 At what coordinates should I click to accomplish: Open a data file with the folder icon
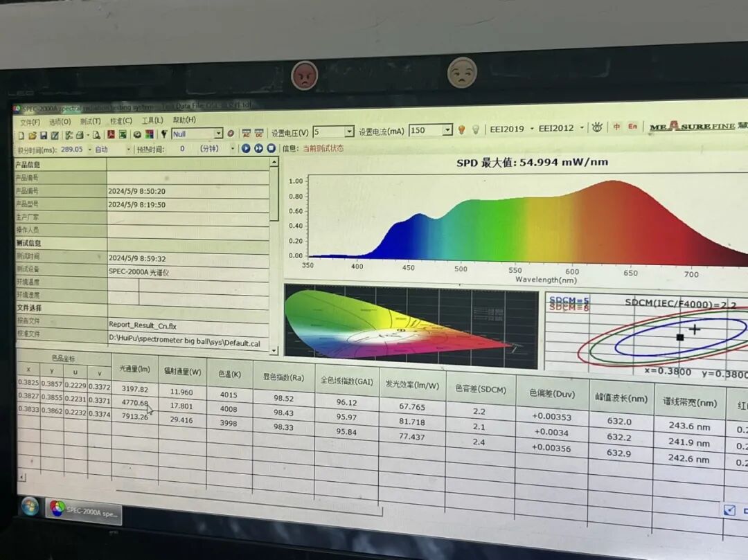tap(33, 136)
